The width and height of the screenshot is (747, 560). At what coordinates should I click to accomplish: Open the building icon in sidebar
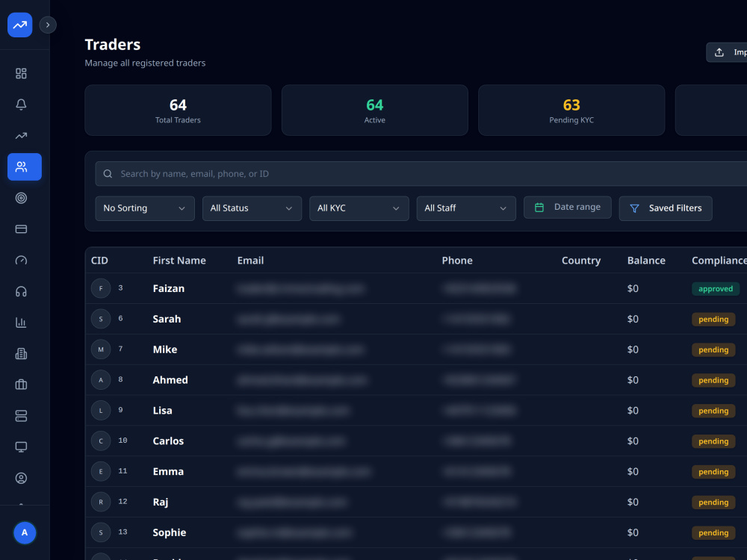[21, 353]
